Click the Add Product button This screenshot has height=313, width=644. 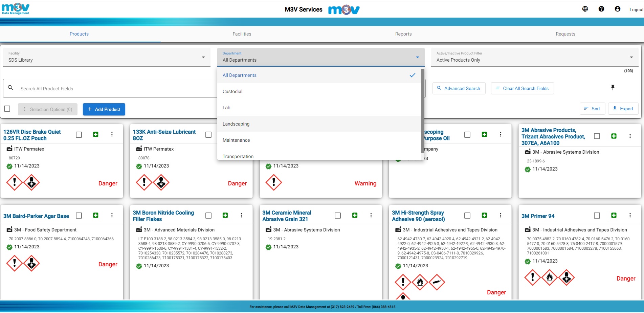(104, 109)
